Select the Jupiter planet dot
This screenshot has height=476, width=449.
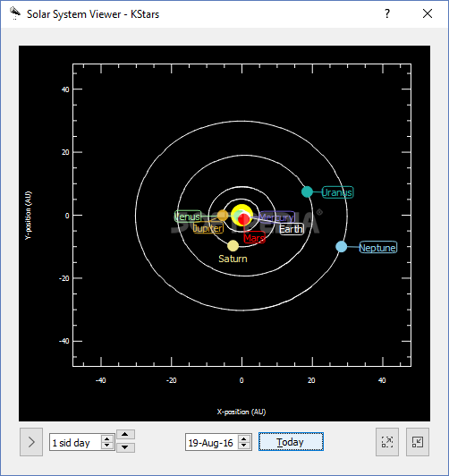223,216
